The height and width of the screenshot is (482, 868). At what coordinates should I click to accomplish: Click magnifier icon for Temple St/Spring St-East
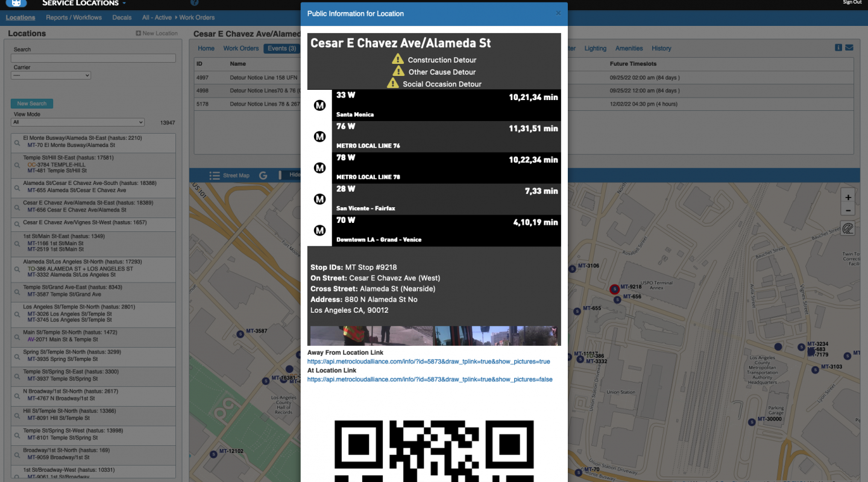[17, 375]
